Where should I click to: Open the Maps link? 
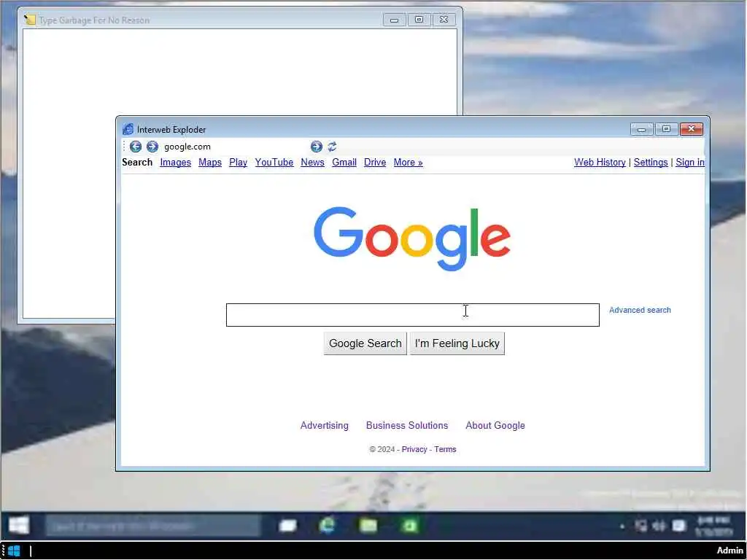click(210, 163)
